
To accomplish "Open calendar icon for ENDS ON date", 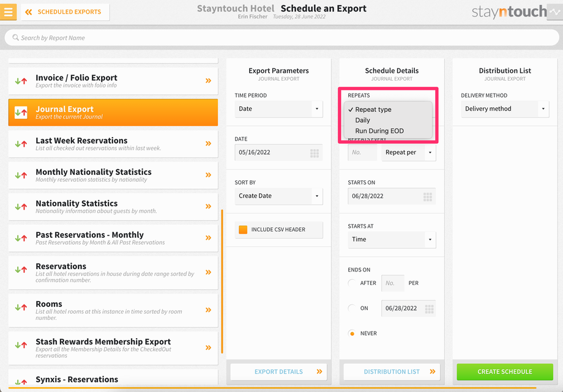I will coord(429,309).
